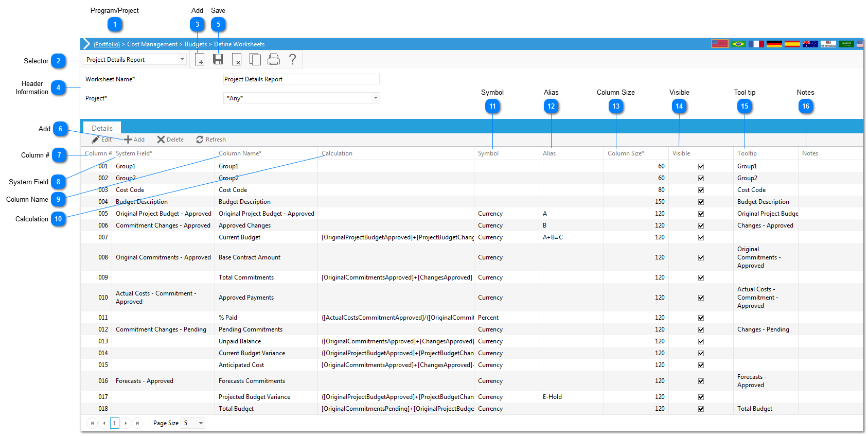
Task: Switch language with the Saudi Arabia flag
Action: coord(846,44)
